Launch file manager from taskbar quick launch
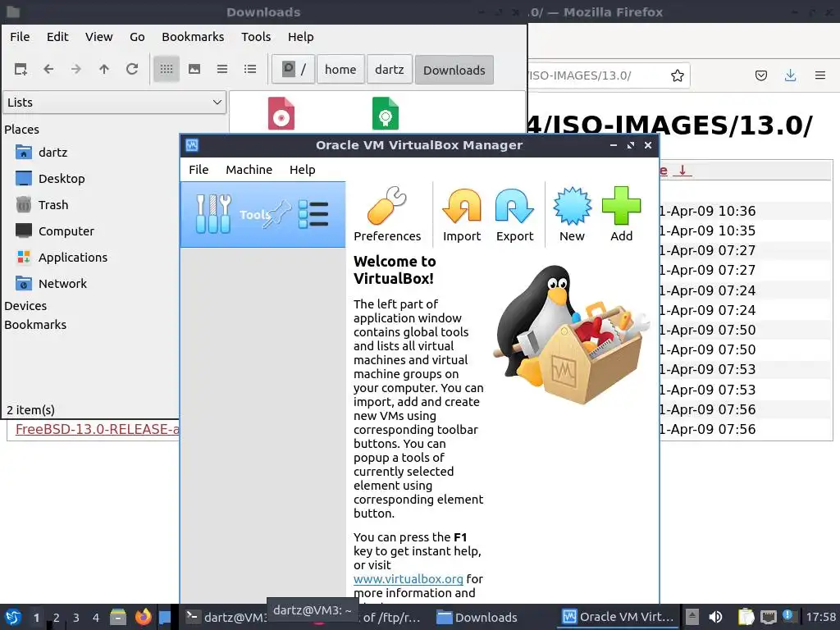This screenshot has width=840, height=630. (x=118, y=617)
